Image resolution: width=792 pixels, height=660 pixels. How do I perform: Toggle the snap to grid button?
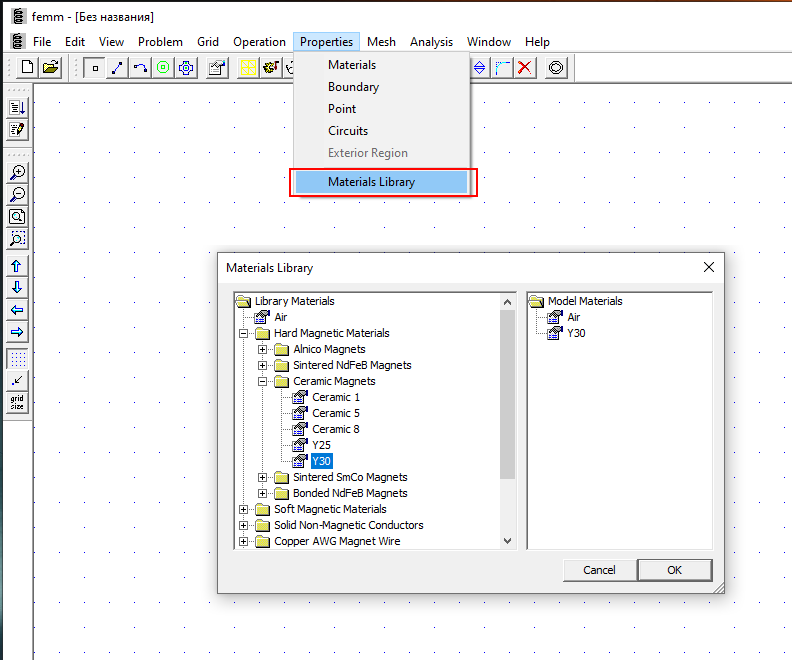[x=17, y=381]
